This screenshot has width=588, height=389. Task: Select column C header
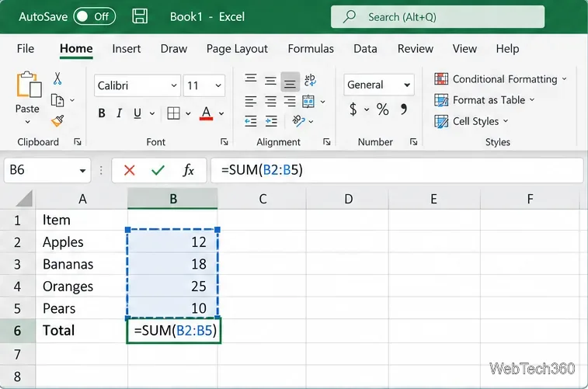pyautogui.click(x=263, y=199)
